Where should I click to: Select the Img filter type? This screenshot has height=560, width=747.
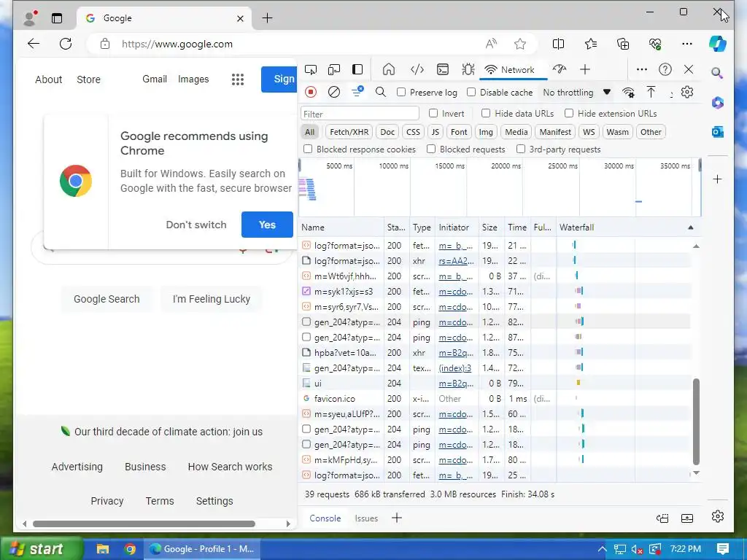coord(486,132)
